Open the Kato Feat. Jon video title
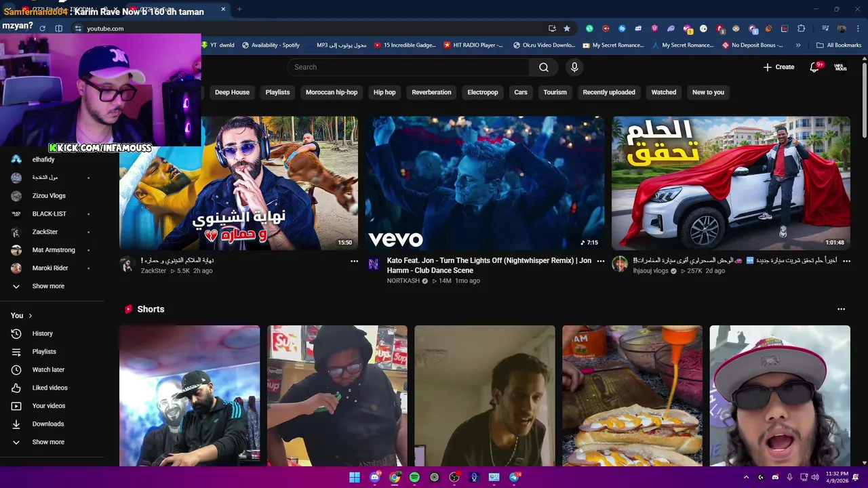 489,265
